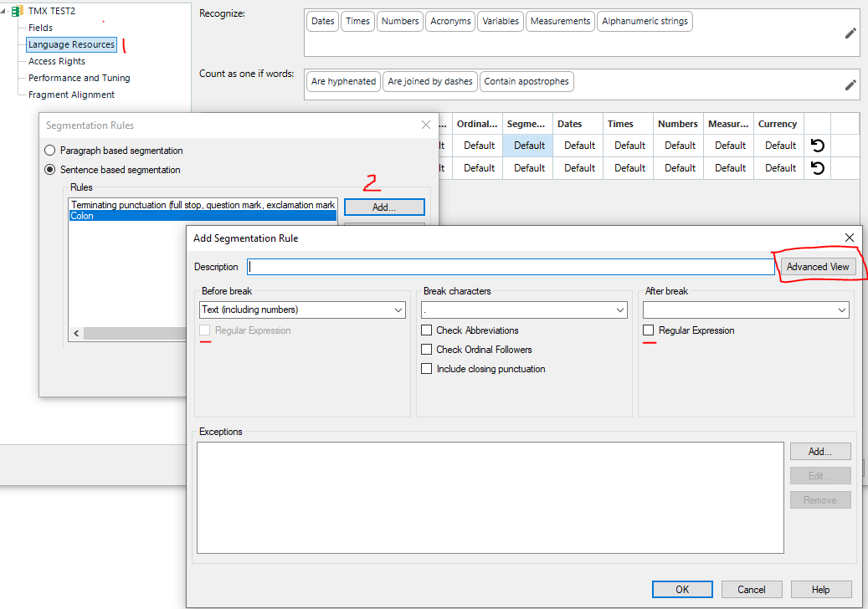Screen dimensions: 868x609
Task: Select Fields in the settings tree
Action: [40, 28]
